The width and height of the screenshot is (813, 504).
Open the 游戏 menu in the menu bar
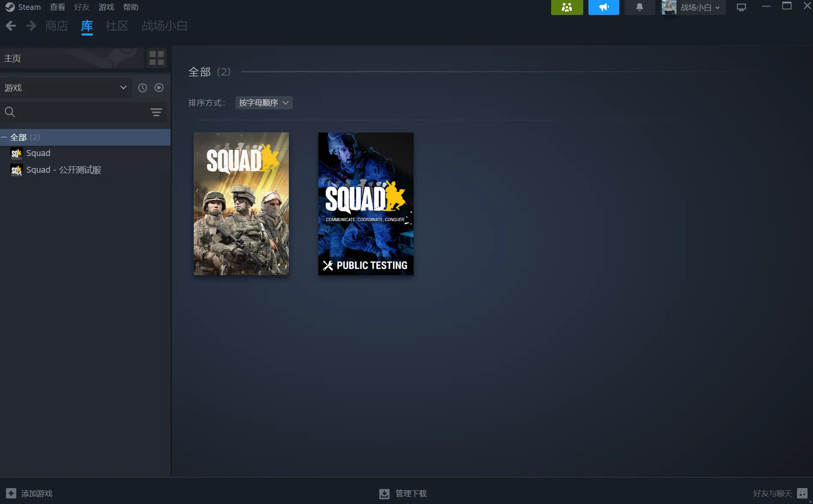106,7
